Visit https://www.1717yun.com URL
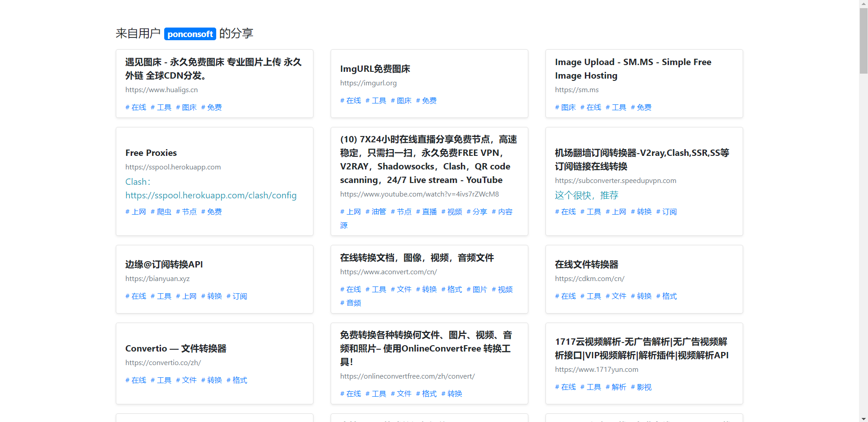 coord(597,369)
